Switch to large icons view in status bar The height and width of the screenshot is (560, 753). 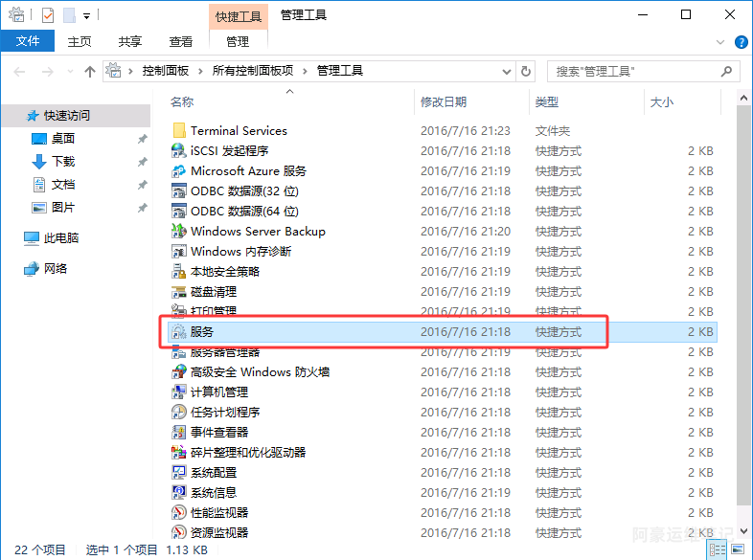point(738,549)
